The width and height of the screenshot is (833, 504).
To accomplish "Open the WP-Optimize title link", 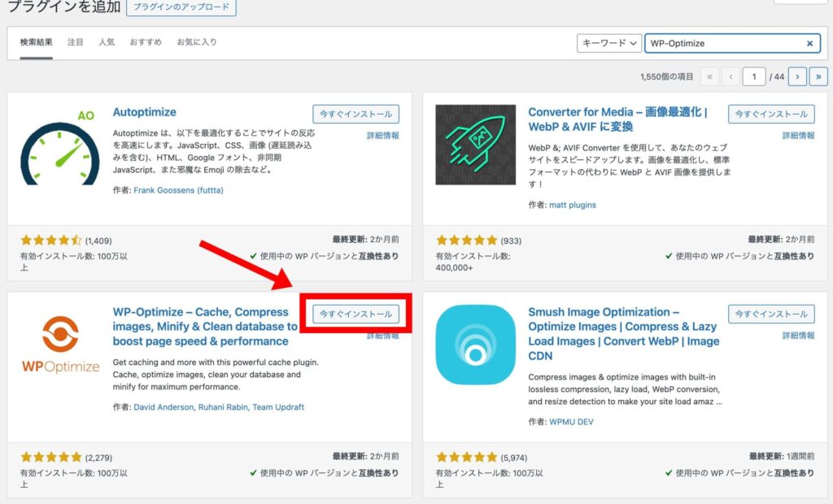I will click(x=205, y=327).
